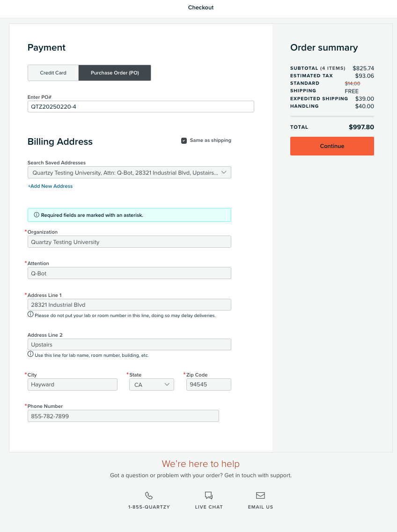Click the Checkout page title
Screen dimensions: 397x532
pyautogui.click(x=201, y=7)
